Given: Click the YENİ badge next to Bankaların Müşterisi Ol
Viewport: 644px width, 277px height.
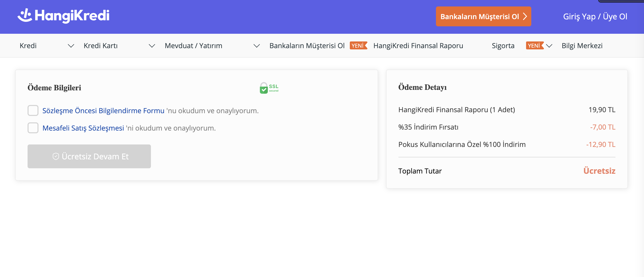Looking at the screenshot, I should point(358,45).
